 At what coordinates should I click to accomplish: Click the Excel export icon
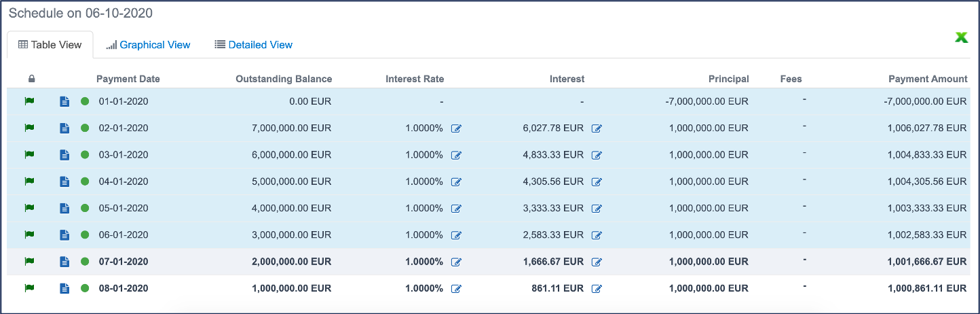961,38
